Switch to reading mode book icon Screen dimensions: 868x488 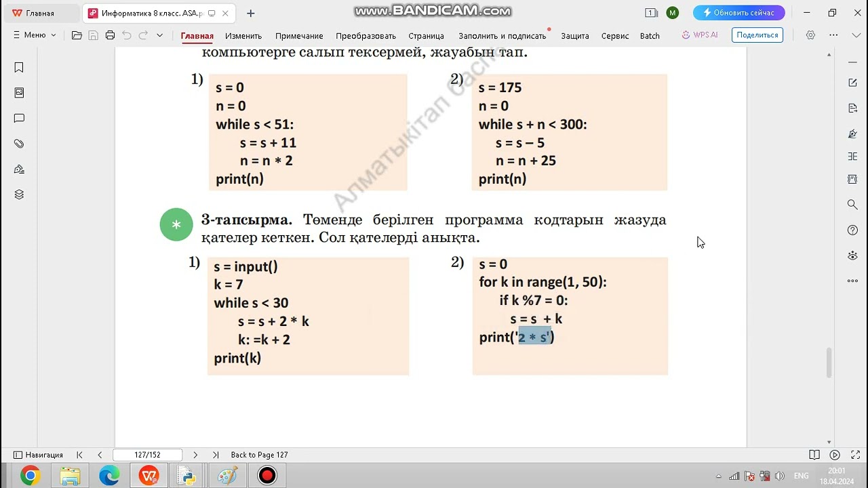point(814,455)
